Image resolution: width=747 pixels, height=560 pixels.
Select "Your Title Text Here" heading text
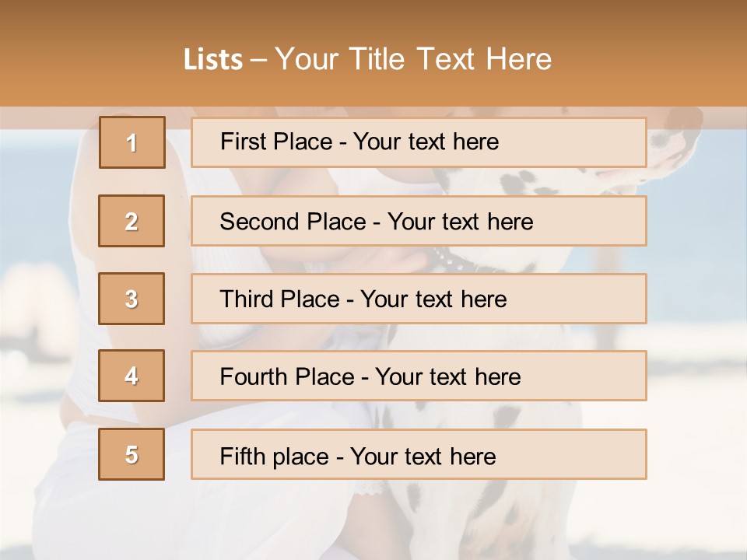(x=413, y=60)
